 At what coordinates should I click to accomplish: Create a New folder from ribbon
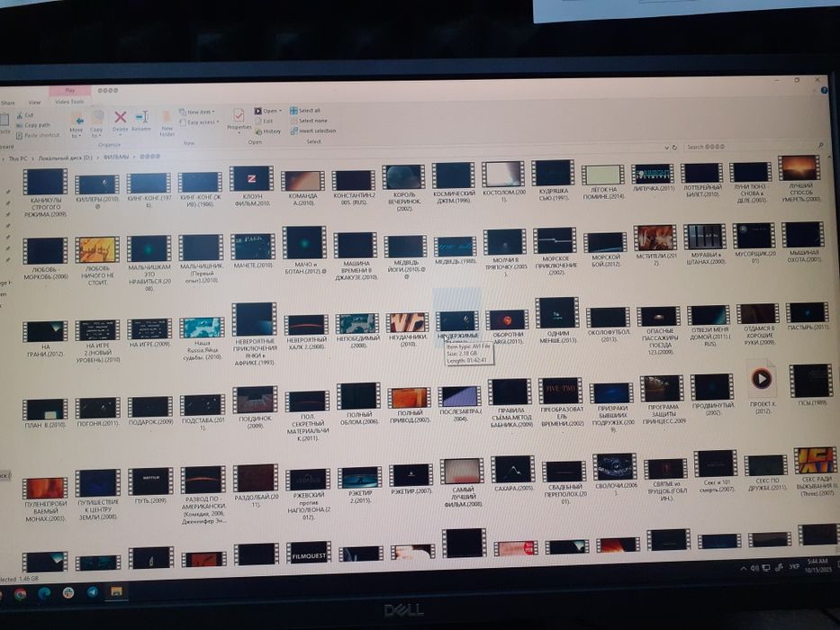pyautogui.click(x=167, y=122)
